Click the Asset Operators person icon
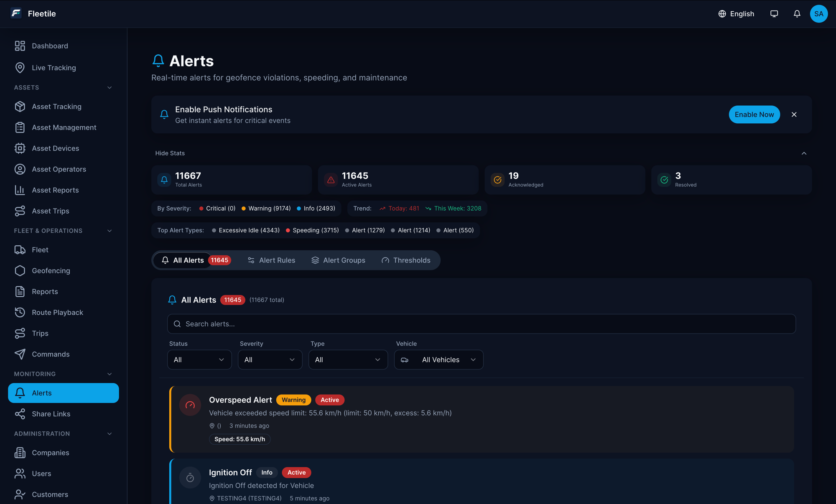The height and width of the screenshot is (504, 836). pos(20,169)
